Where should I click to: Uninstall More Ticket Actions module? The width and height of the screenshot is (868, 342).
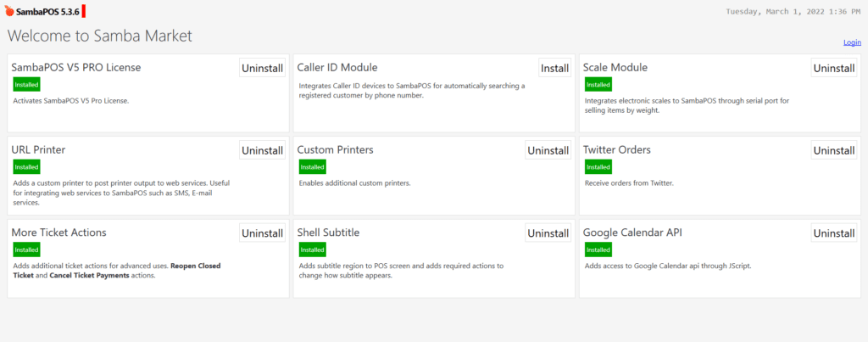[262, 233]
